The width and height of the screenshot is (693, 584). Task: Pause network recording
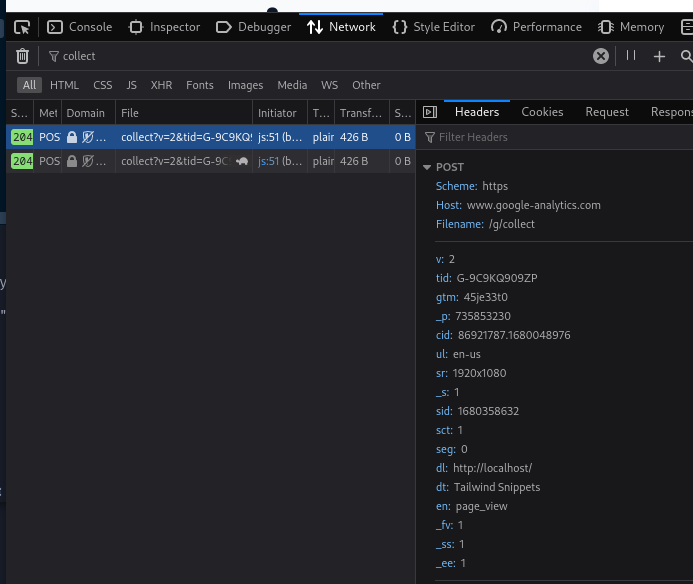click(631, 56)
